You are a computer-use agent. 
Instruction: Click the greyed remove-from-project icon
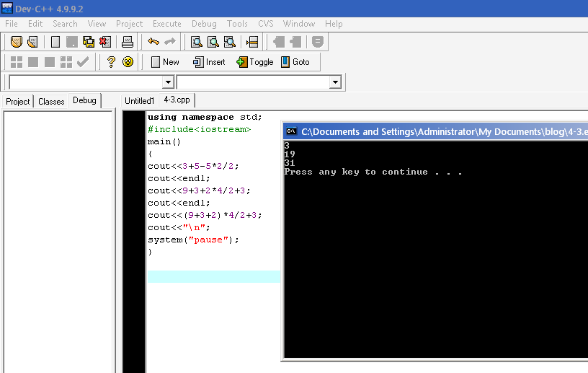click(295, 42)
